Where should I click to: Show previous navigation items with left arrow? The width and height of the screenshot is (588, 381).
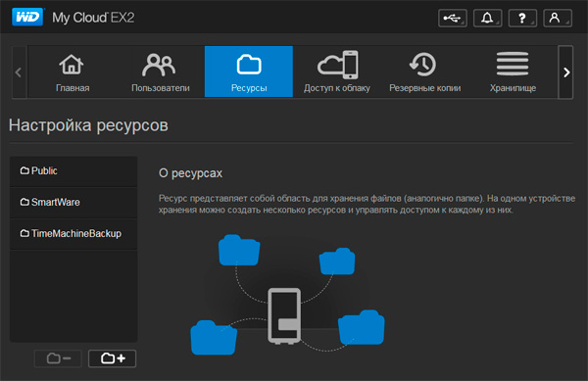19,72
